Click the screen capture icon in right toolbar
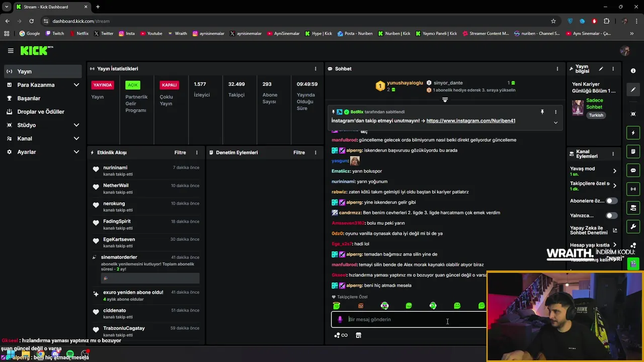The image size is (644, 362). point(633,114)
